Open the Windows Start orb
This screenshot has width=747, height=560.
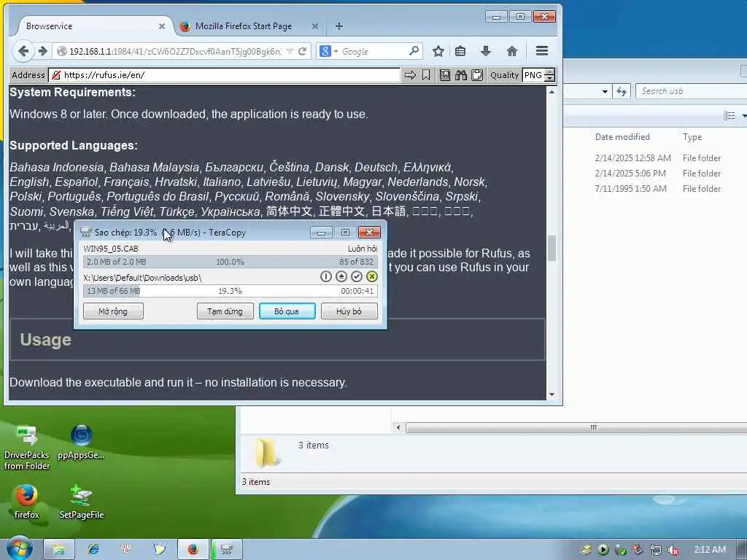20,549
